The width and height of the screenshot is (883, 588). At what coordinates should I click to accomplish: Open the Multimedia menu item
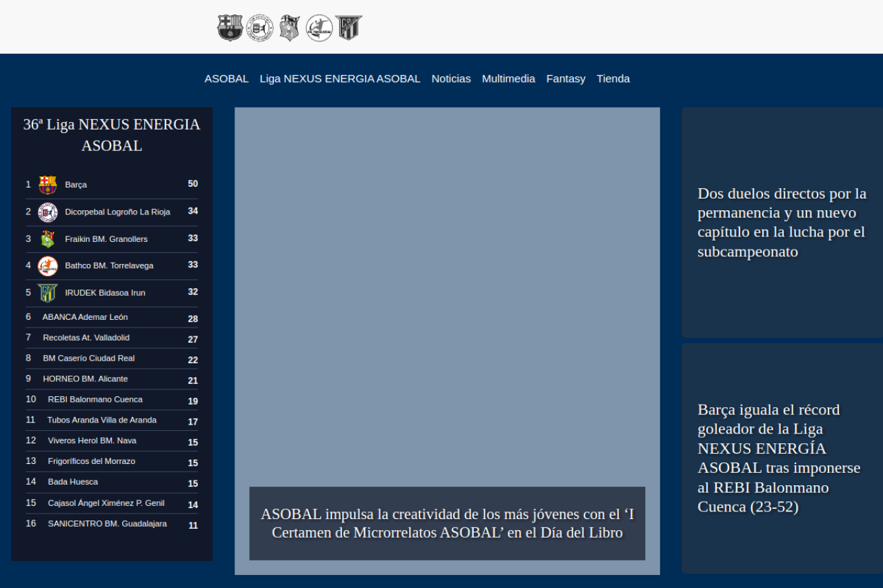coord(508,79)
